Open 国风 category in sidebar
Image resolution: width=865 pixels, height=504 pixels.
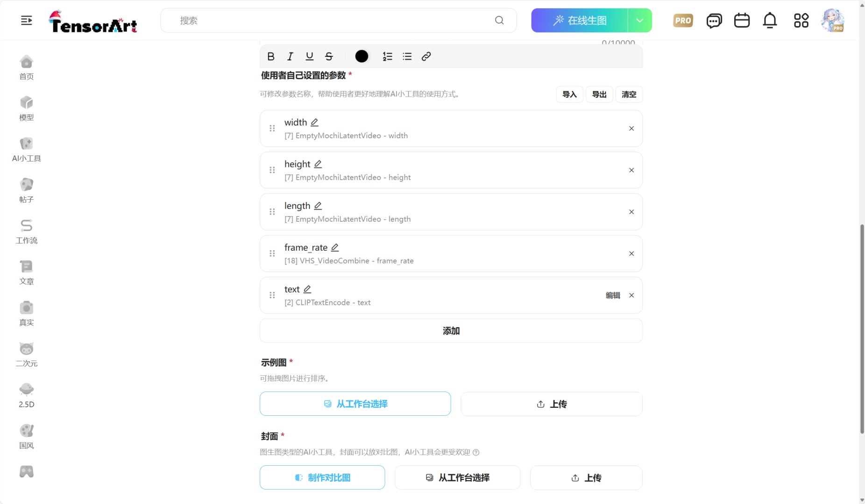click(27, 437)
